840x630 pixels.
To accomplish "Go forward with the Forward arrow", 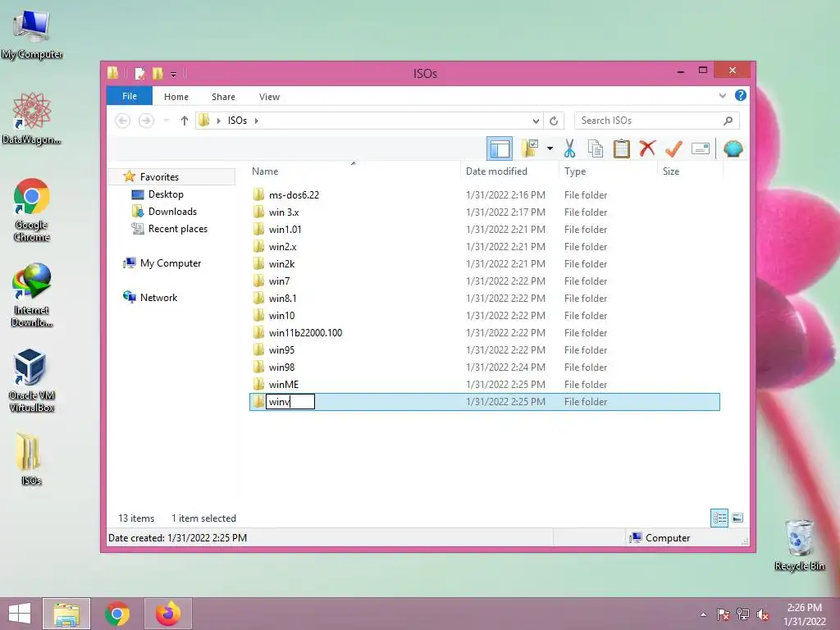I will tap(146, 121).
